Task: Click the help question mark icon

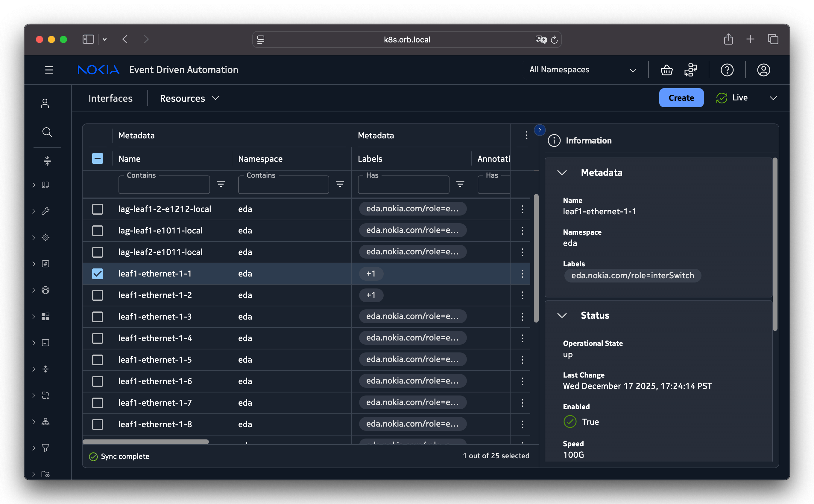Action: coord(727,70)
